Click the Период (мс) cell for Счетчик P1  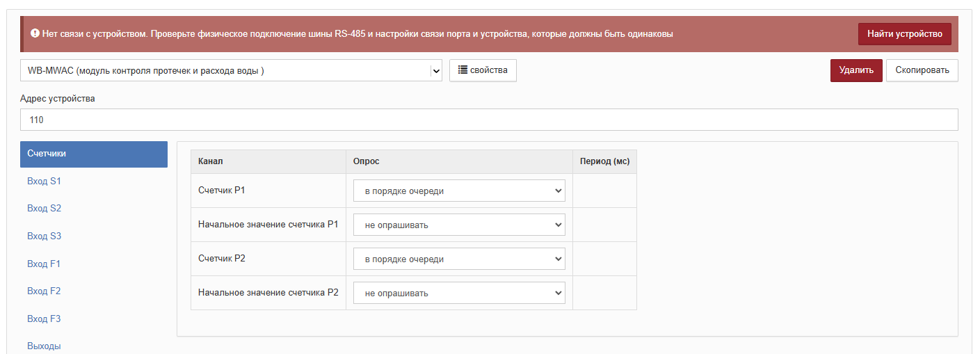604,191
